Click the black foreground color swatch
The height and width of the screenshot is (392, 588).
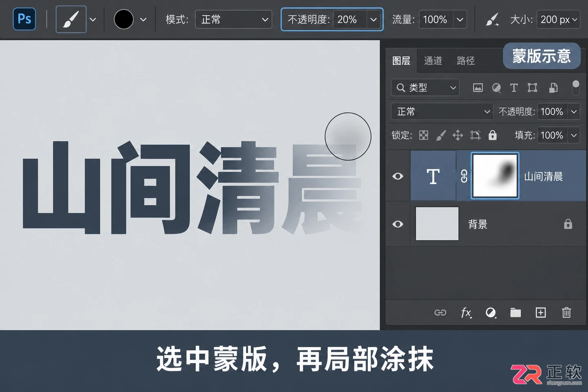click(x=124, y=19)
